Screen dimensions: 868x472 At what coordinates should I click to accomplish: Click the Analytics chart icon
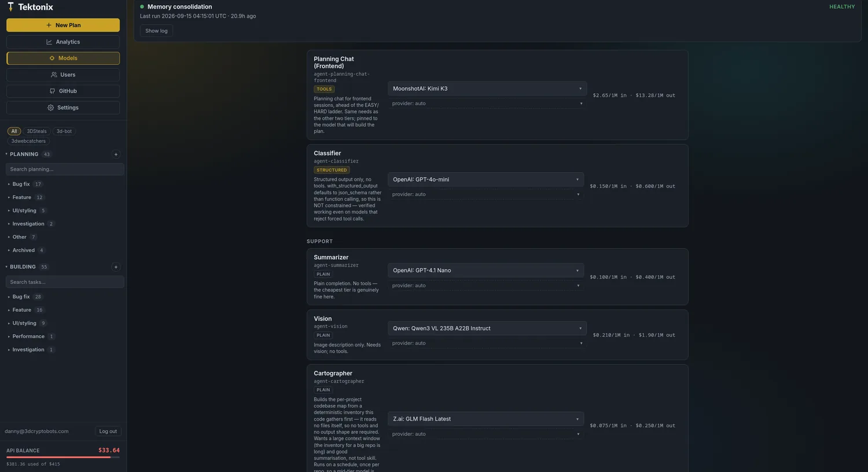point(49,42)
